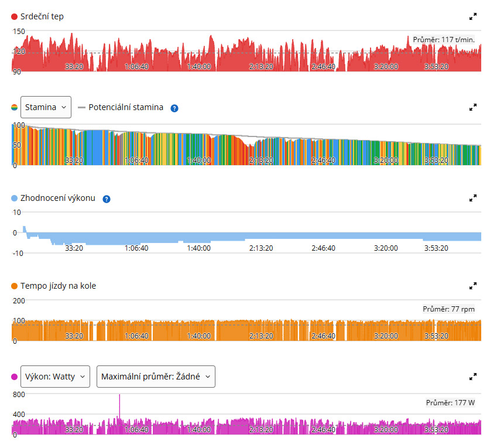Expand the Výkon power chart to fullscreen
Screen dimensions: 490x448
coord(473,377)
